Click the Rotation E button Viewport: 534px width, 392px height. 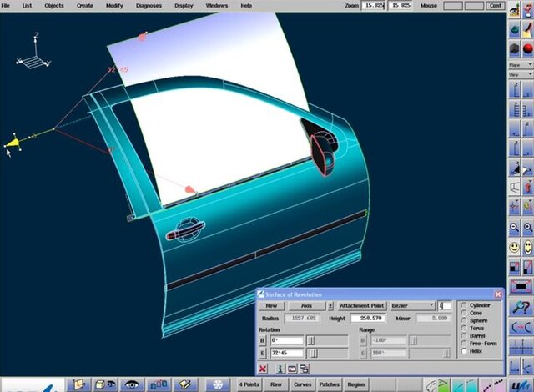[x=262, y=353]
